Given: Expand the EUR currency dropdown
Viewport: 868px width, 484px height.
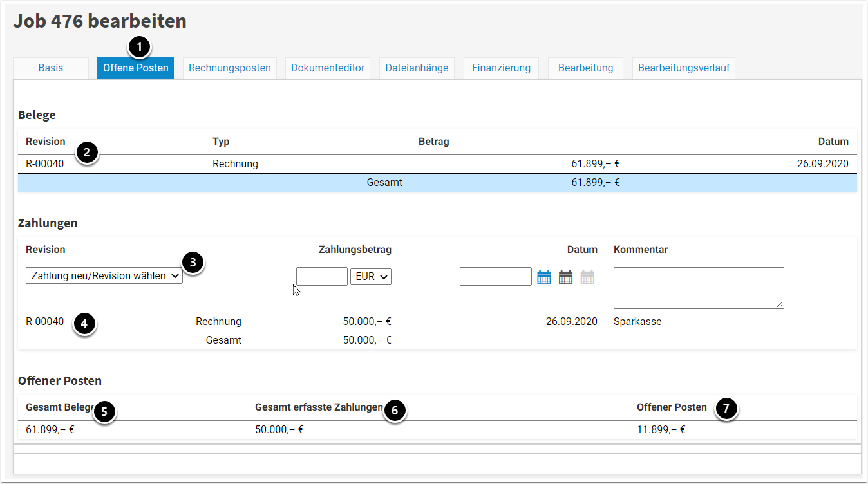Looking at the screenshot, I should click(371, 277).
